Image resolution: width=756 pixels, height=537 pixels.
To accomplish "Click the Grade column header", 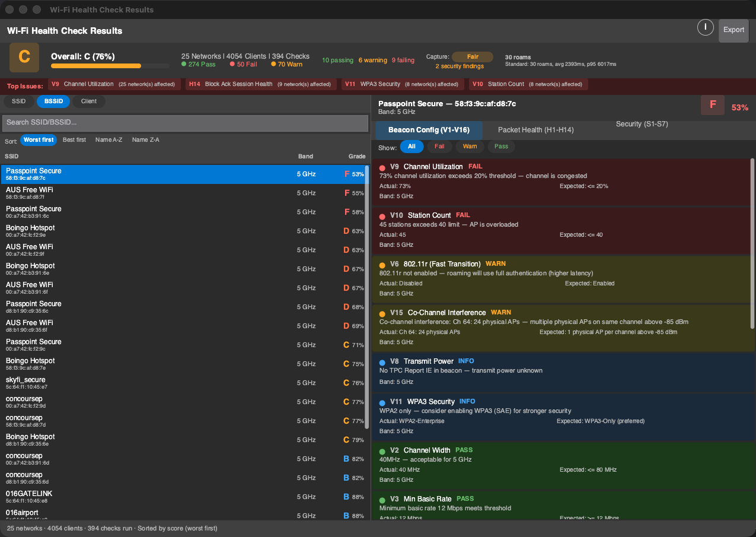I will [x=356, y=157].
